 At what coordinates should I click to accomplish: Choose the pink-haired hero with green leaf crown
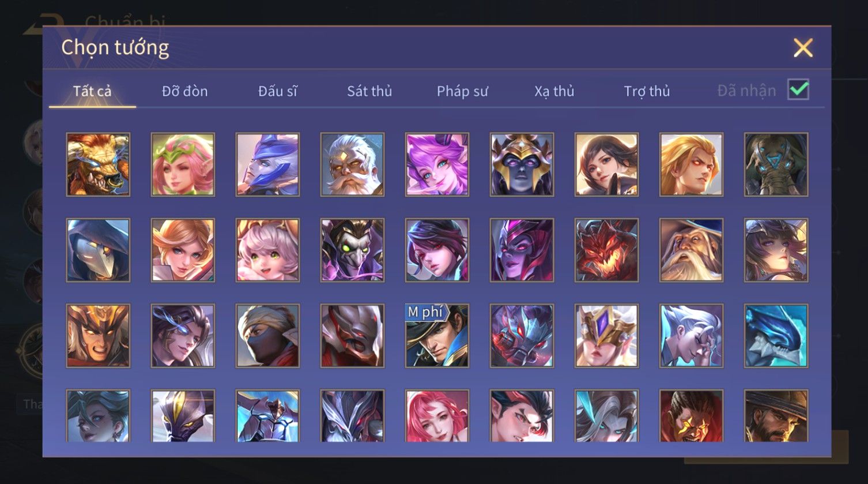(x=183, y=164)
